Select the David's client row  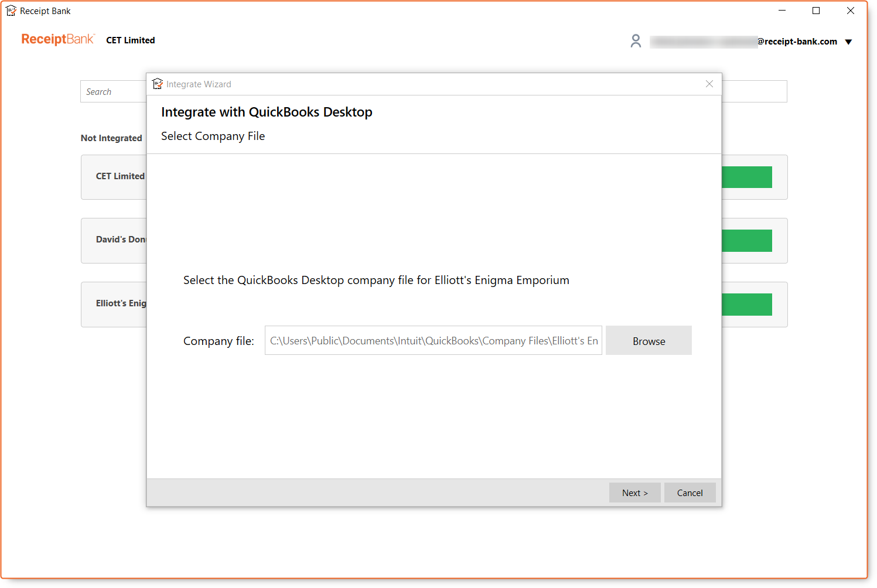point(114,240)
